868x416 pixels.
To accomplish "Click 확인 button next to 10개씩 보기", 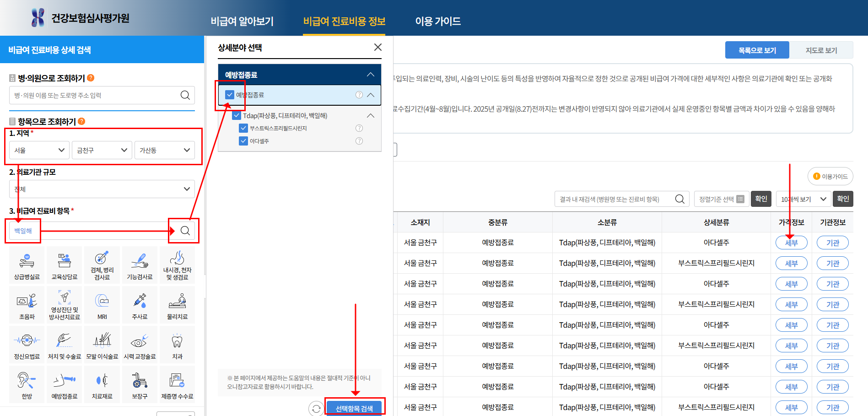I will click(843, 199).
